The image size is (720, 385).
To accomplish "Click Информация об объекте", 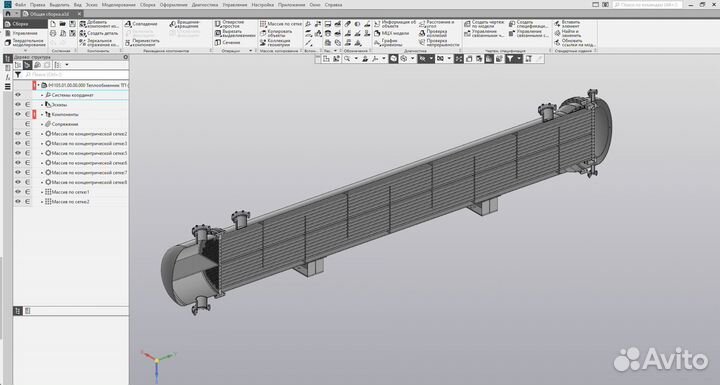I will [395, 24].
